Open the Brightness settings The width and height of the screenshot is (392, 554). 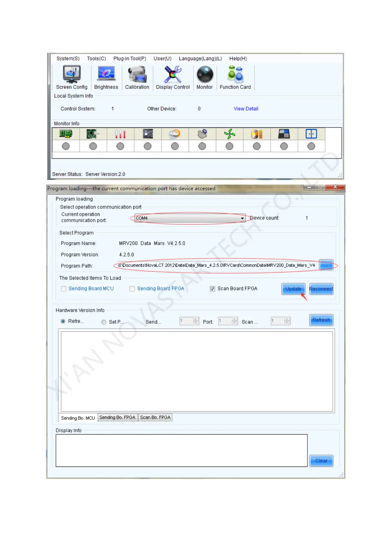pos(106,78)
